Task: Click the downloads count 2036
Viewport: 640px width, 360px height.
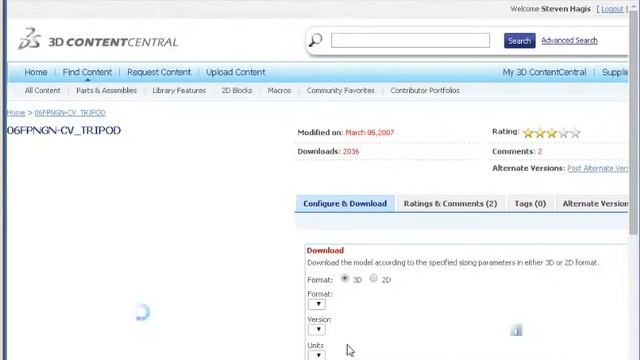Action: pyautogui.click(x=351, y=151)
